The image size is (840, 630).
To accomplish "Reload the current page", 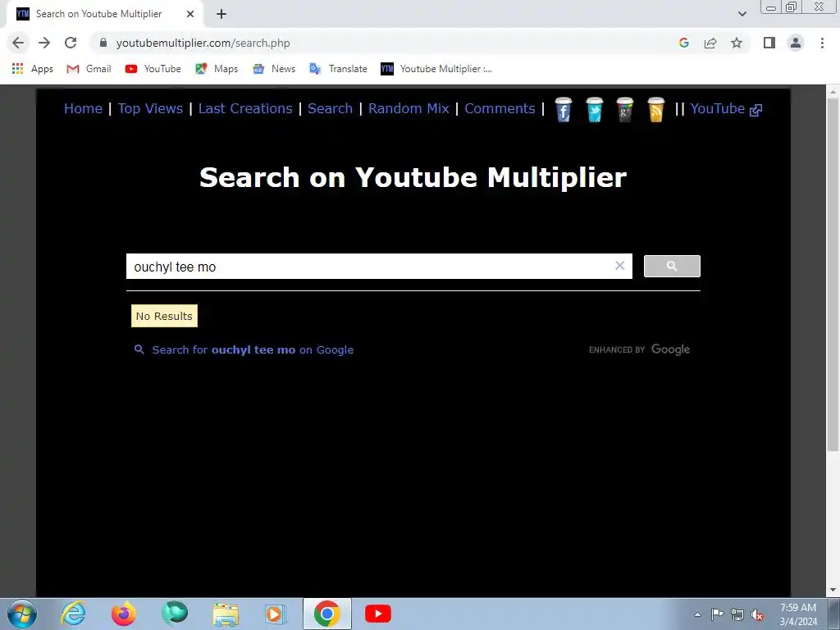I will tap(71, 43).
